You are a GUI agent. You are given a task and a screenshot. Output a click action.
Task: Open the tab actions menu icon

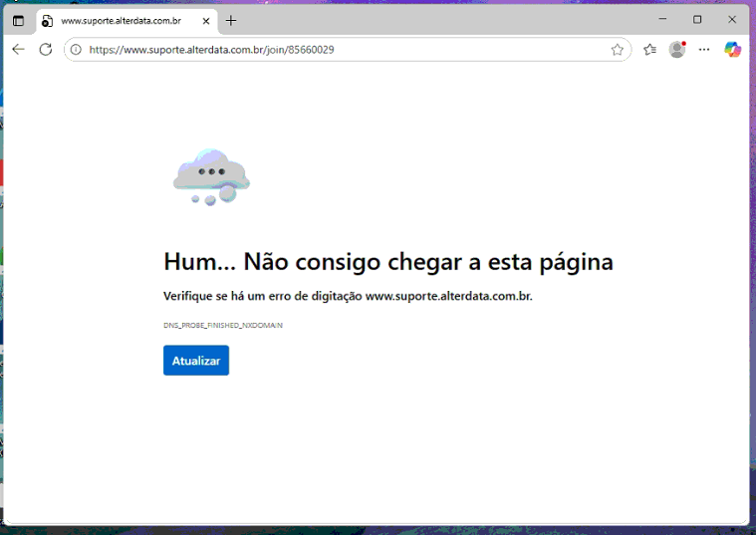click(18, 21)
